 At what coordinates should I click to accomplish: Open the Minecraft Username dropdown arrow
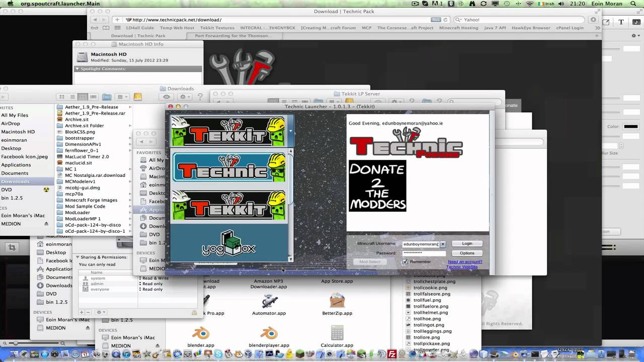[x=443, y=244]
